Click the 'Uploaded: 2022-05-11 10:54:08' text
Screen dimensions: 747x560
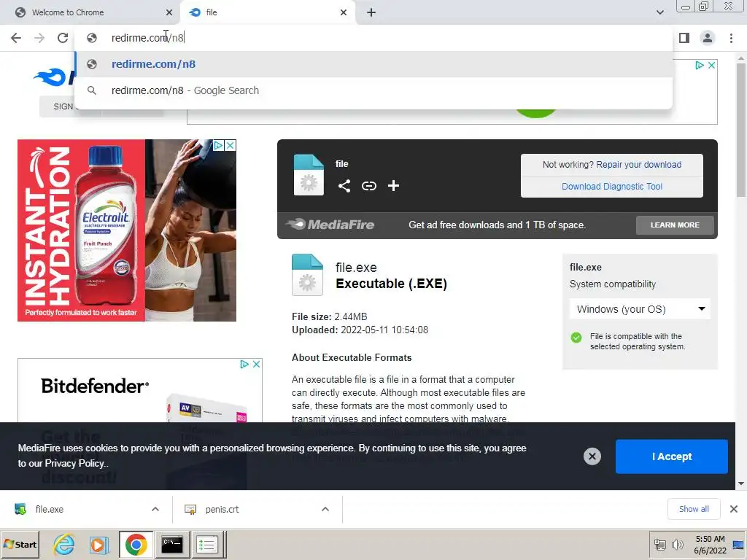tap(360, 330)
